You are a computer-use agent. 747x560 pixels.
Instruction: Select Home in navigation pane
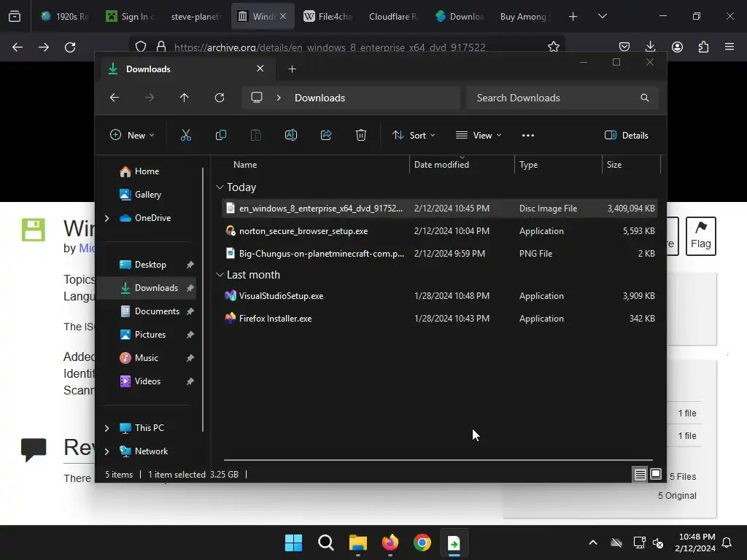click(x=147, y=171)
